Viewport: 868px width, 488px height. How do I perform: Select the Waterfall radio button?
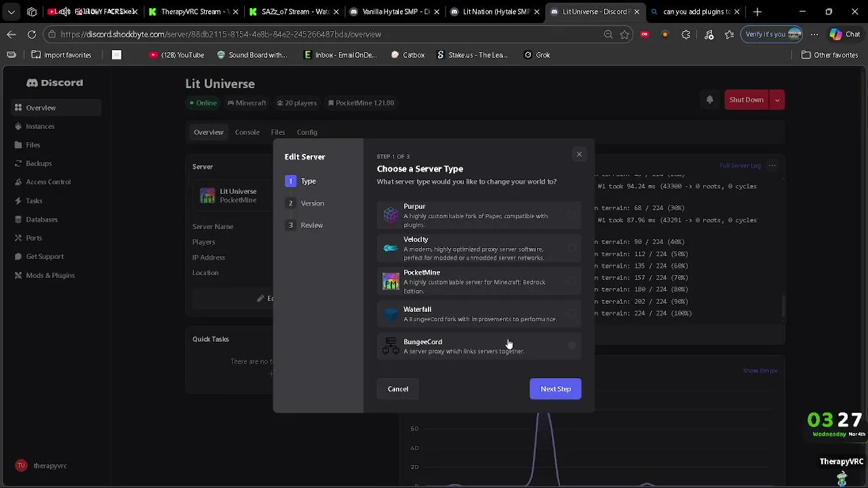click(572, 314)
